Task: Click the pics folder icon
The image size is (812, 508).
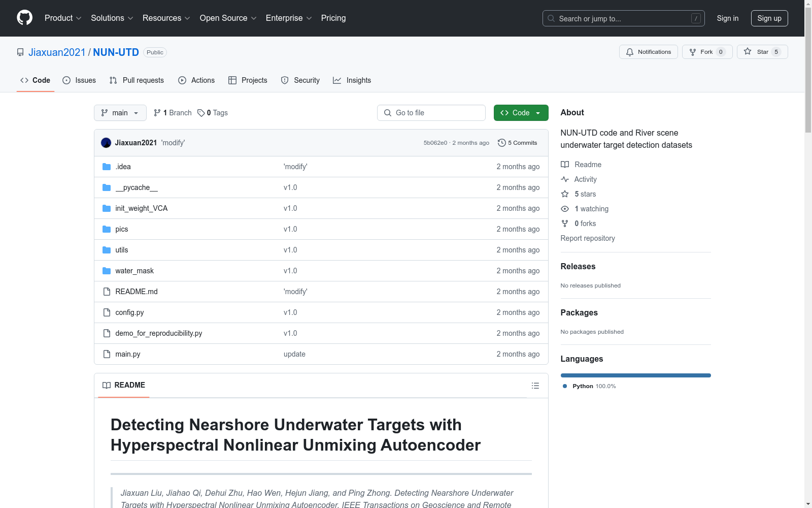Action: tap(107, 229)
